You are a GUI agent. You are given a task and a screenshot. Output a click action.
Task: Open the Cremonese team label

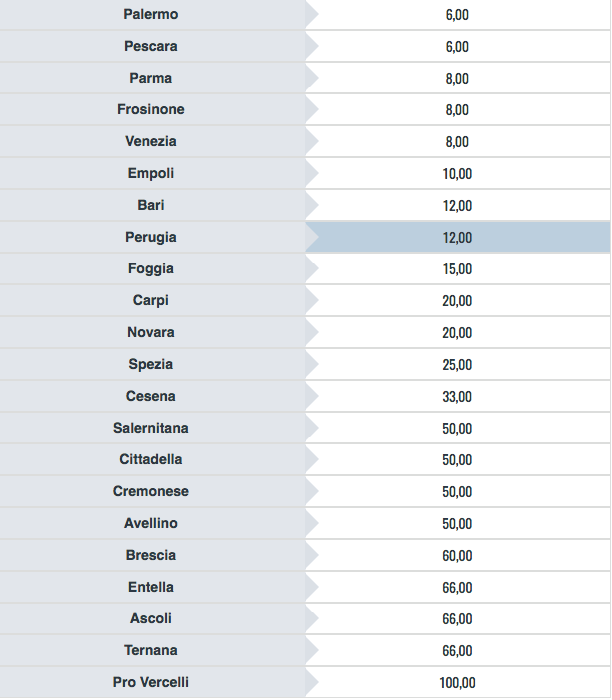151,491
